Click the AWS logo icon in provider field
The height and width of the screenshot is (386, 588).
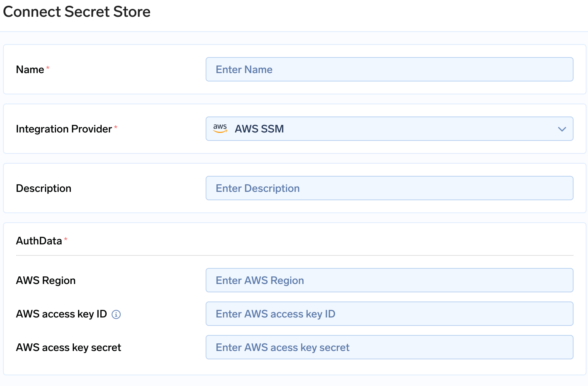[x=220, y=128]
